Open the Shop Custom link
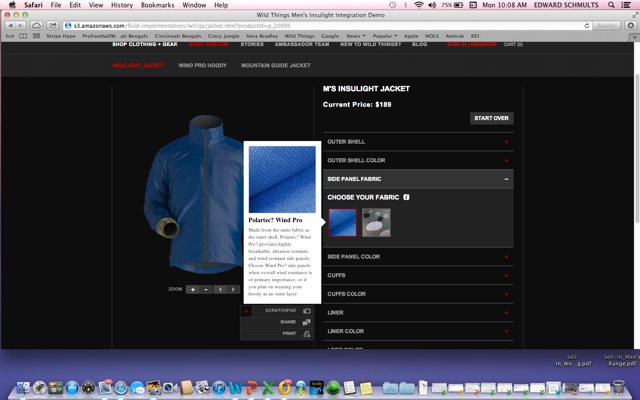The width and height of the screenshot is (640, 400). click(x=209, y=44)
